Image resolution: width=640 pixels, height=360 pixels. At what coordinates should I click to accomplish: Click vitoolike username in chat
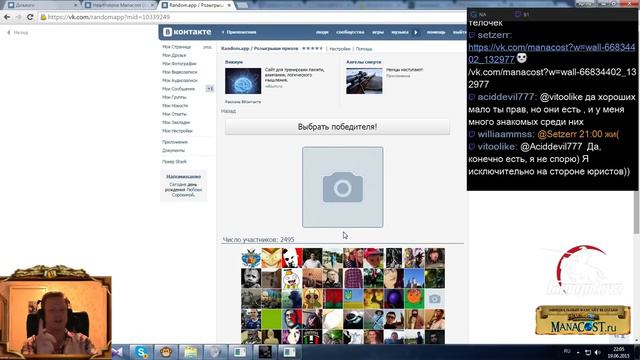497,147
